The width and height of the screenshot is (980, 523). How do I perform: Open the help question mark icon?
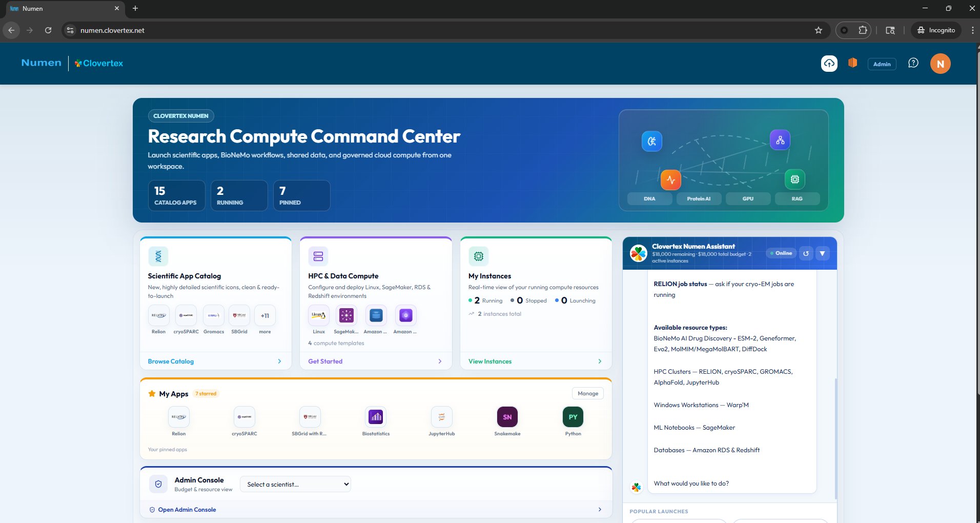coord(913,63)
